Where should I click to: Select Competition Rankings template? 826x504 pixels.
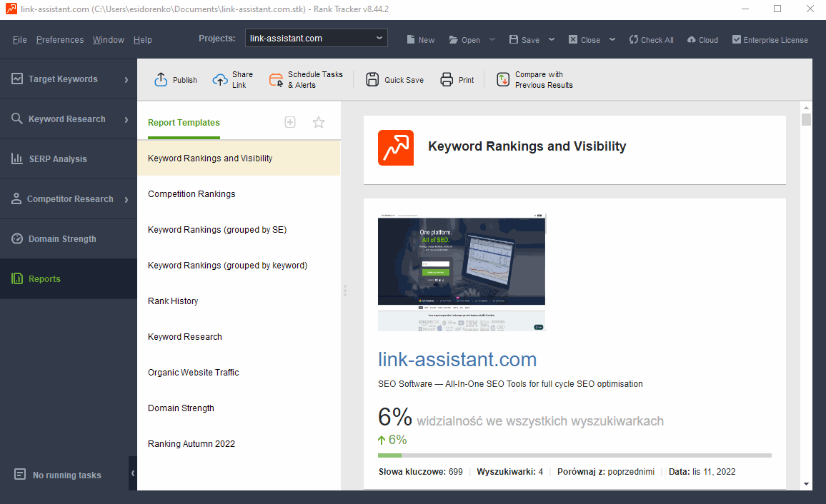point(239,193)
